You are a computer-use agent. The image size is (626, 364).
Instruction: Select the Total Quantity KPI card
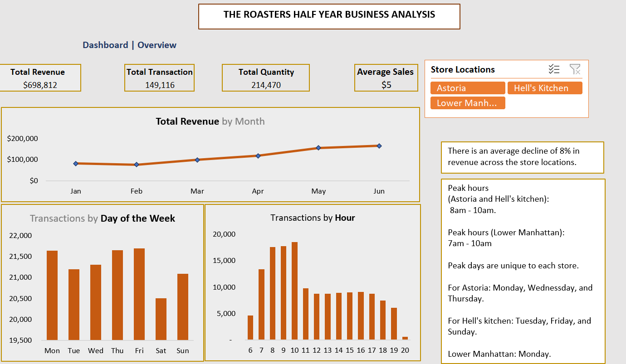coord(266,78)
